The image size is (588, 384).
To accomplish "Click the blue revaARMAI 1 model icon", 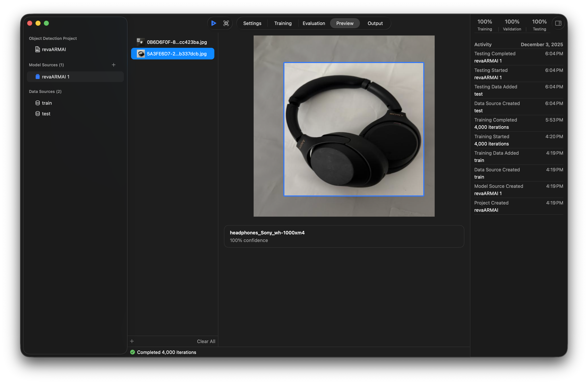I will point(37,77).
